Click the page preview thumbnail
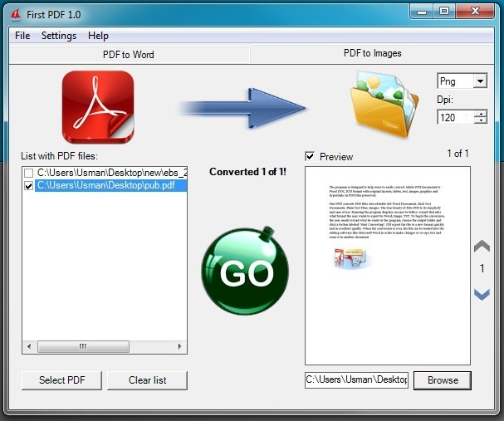 click(388, 266)
